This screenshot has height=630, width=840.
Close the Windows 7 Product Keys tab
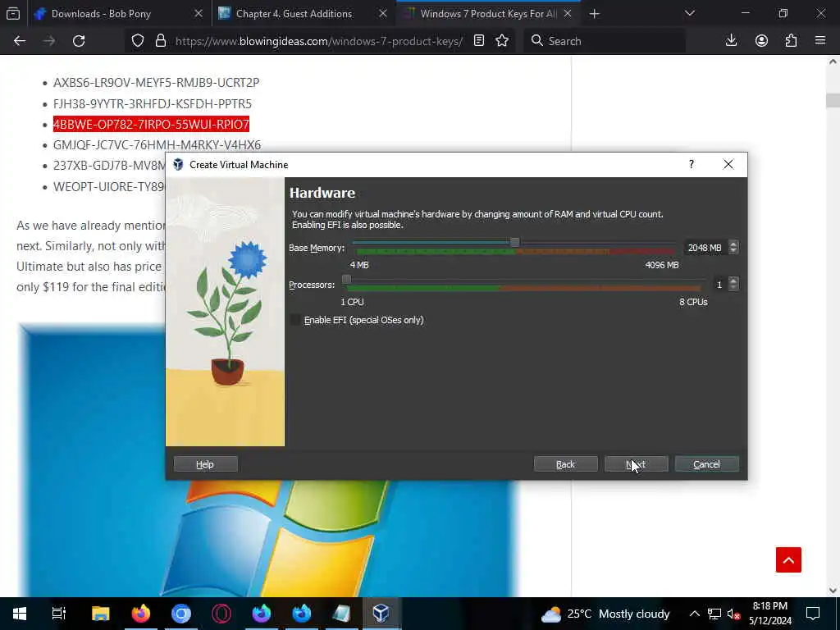tap(568, 14)
